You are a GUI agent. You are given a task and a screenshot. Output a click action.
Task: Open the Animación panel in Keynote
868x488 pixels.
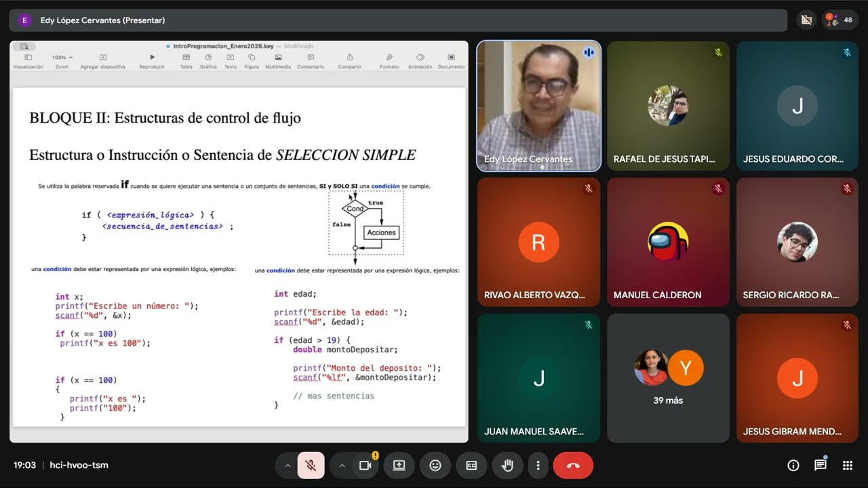click(420, 61)
